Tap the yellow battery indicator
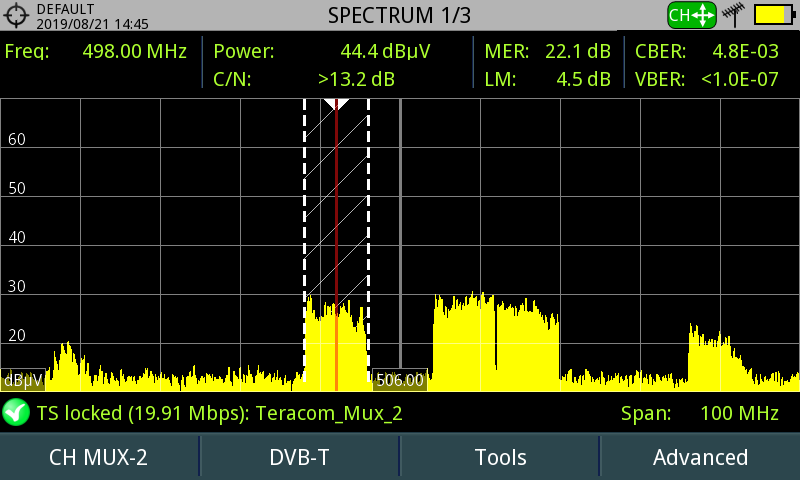The image size is (800, 480). click(x=774, y=15)
